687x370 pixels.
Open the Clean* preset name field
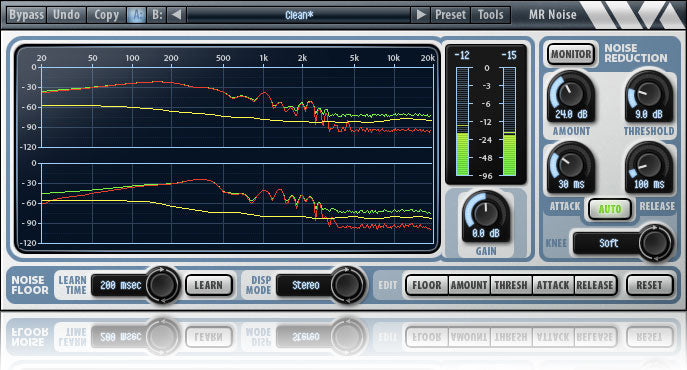[298, 15]
